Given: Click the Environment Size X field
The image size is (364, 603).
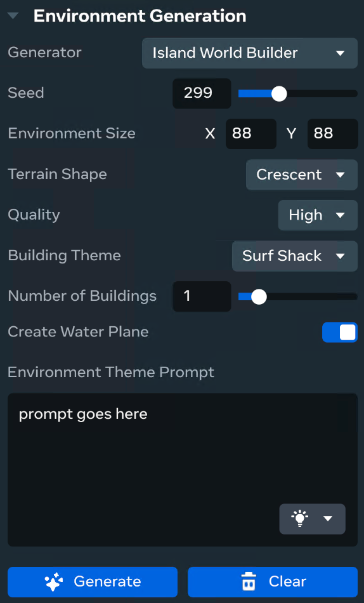Looking at the screenshot, I should click(x=250, y=134).
